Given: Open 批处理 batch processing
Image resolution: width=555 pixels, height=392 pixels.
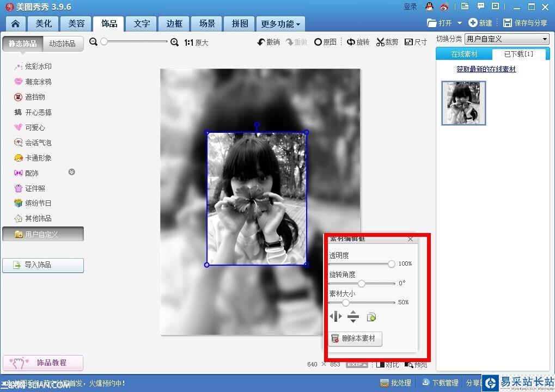Looking at the screenshot, I should click(x=396, y=383).
